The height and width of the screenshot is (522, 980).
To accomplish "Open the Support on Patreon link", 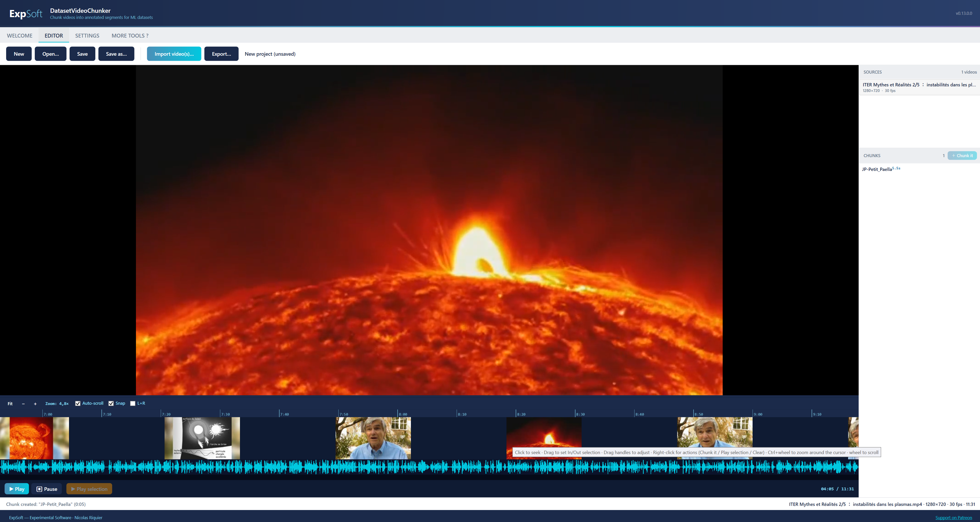I will (953, 517).
